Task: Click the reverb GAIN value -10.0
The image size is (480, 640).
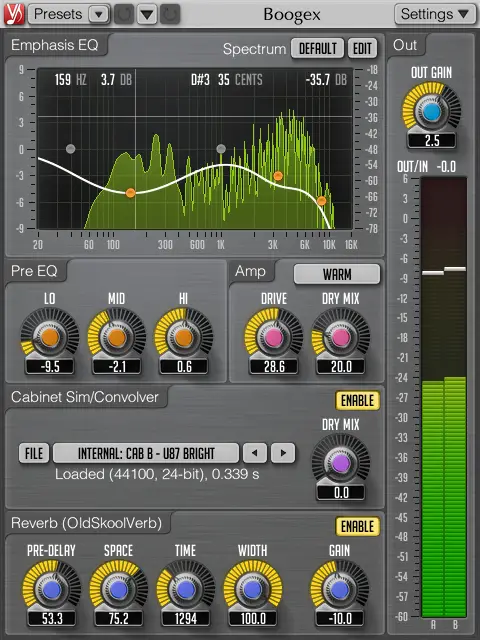Action: point(340,619)
